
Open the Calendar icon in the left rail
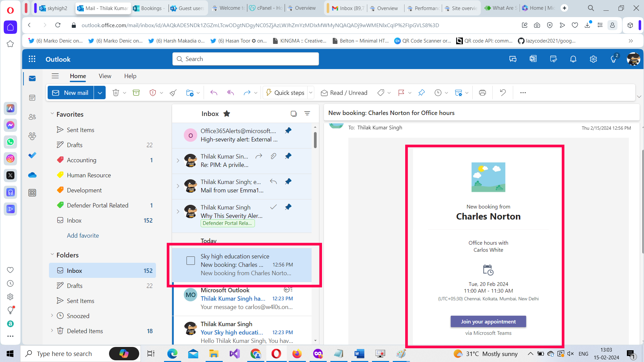32,98
